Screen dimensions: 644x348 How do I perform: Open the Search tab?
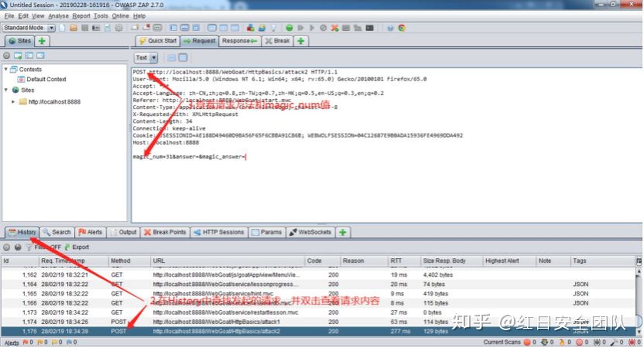(x=56, y=232)
